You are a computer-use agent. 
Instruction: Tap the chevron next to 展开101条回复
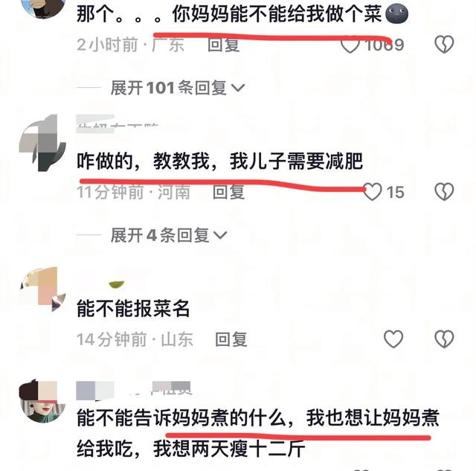pyautogui.click(x=238, y=88)
